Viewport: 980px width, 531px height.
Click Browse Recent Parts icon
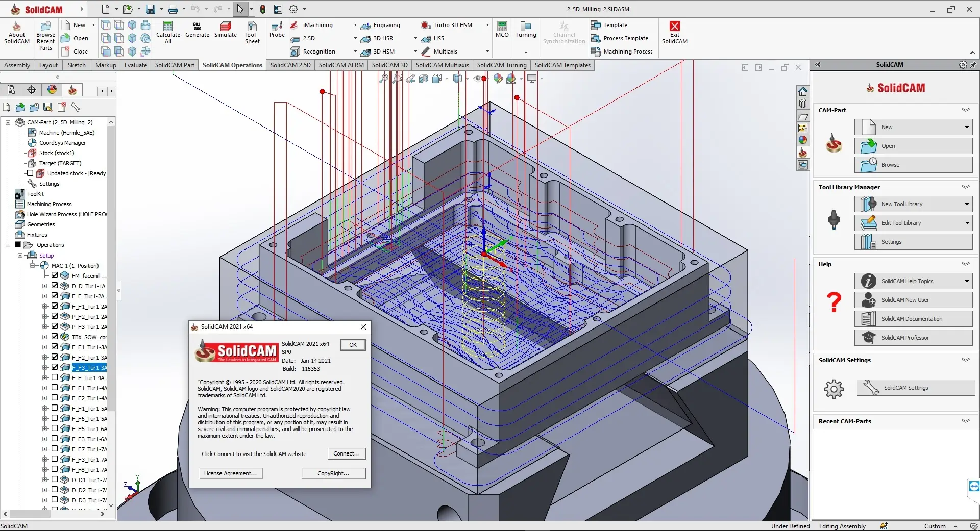pyautogui.click(x=45, y=36)
